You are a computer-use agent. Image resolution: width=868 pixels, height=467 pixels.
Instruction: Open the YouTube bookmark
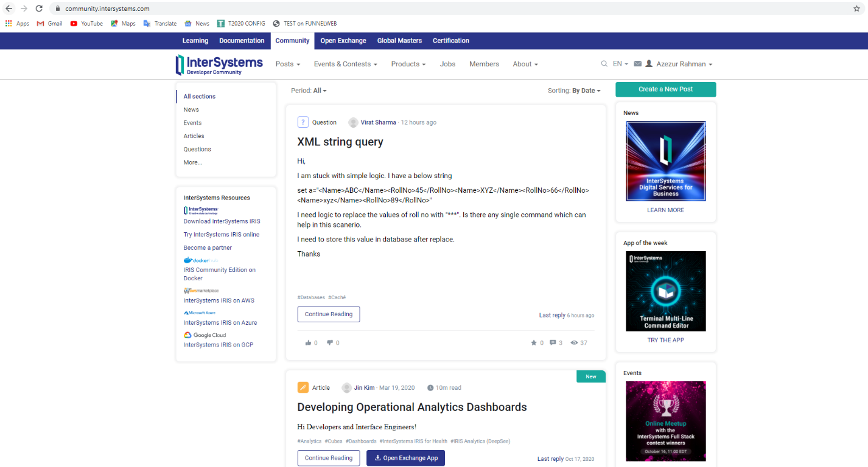point(86,24)
